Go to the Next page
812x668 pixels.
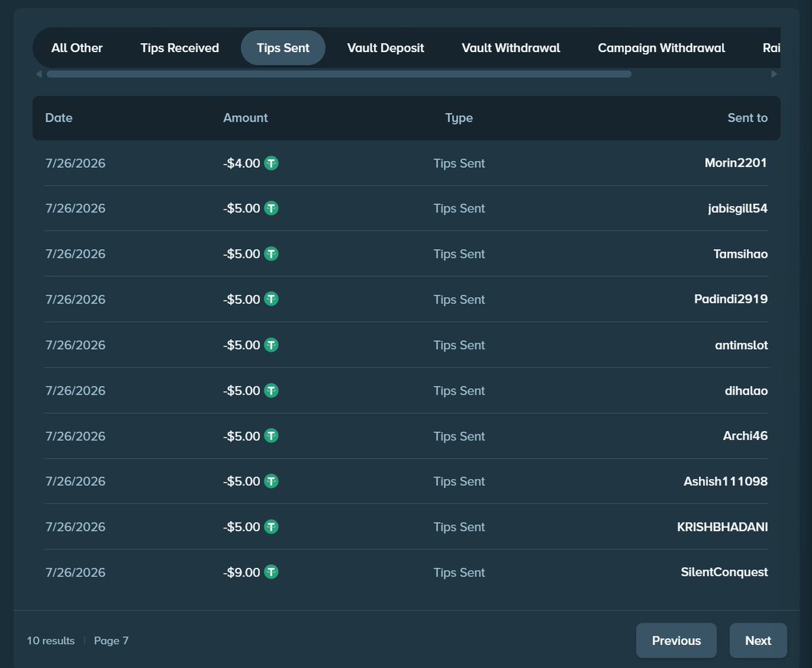(758, 640)
